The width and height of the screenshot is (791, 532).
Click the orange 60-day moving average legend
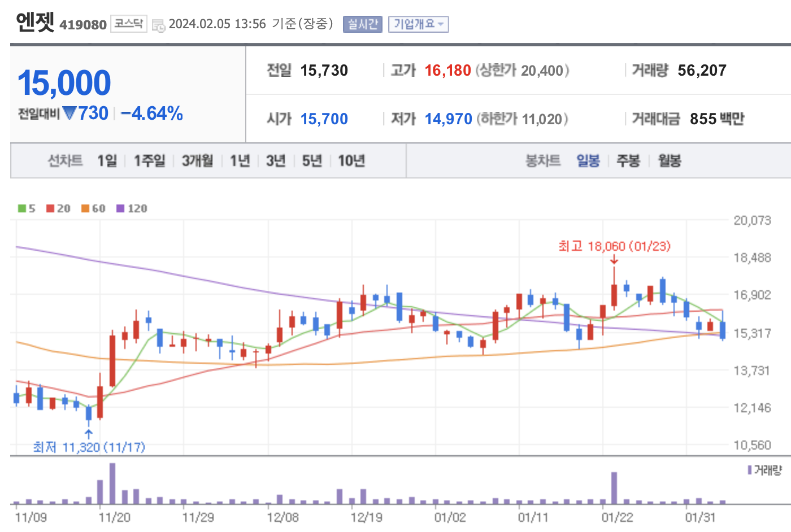[x=93, y=208]
